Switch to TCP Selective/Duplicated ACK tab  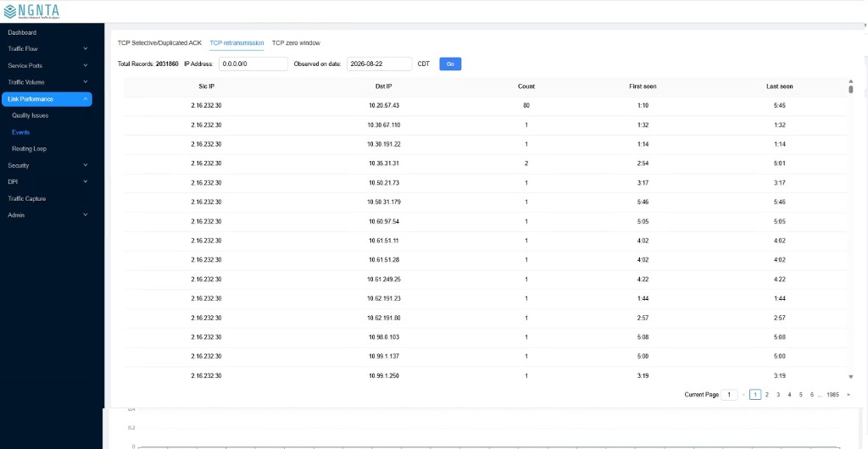[x=159, y=42]
